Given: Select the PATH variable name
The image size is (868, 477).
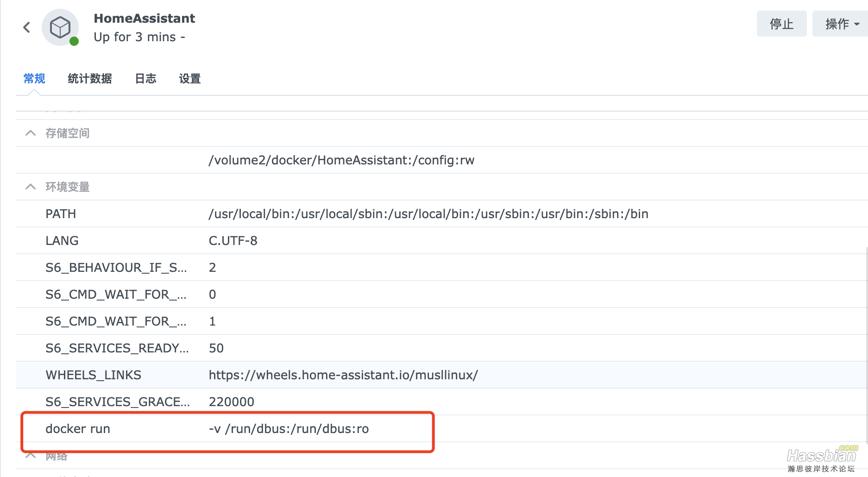Looking at the screenshot, I should (61, 214).
